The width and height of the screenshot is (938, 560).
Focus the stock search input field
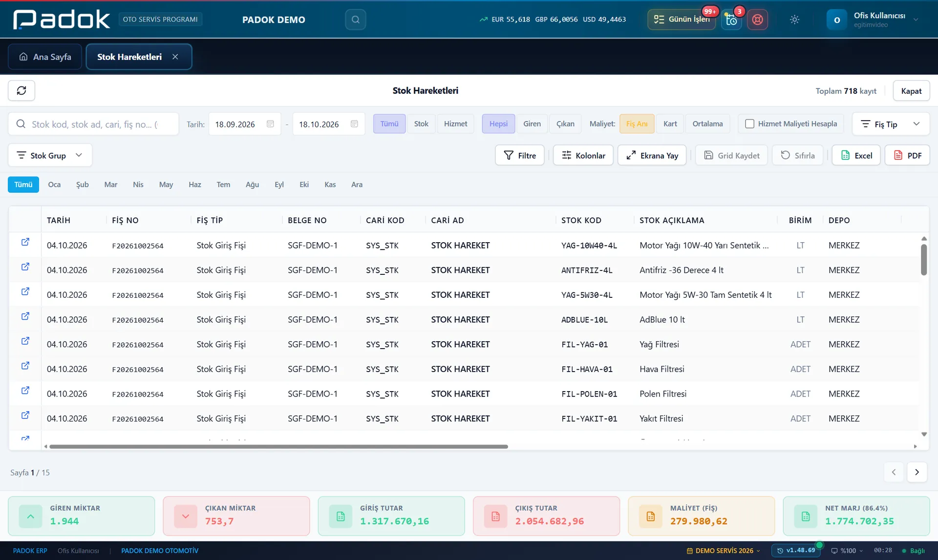pyautogui.click(x=93, y=124)
